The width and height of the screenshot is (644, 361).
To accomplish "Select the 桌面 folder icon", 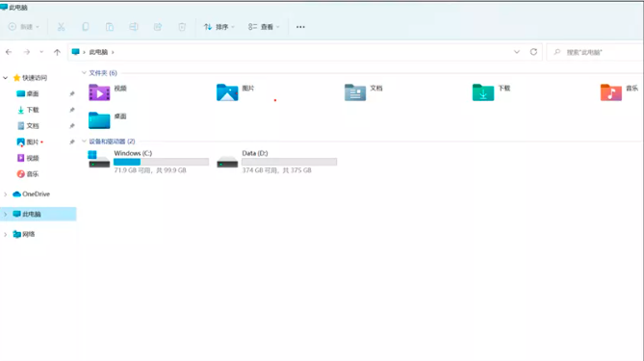I will (99, 120).
